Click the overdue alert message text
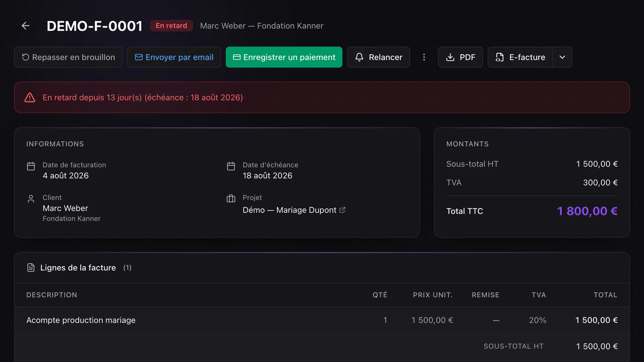Viewport: 644px width, 362px height. [143, 98]
